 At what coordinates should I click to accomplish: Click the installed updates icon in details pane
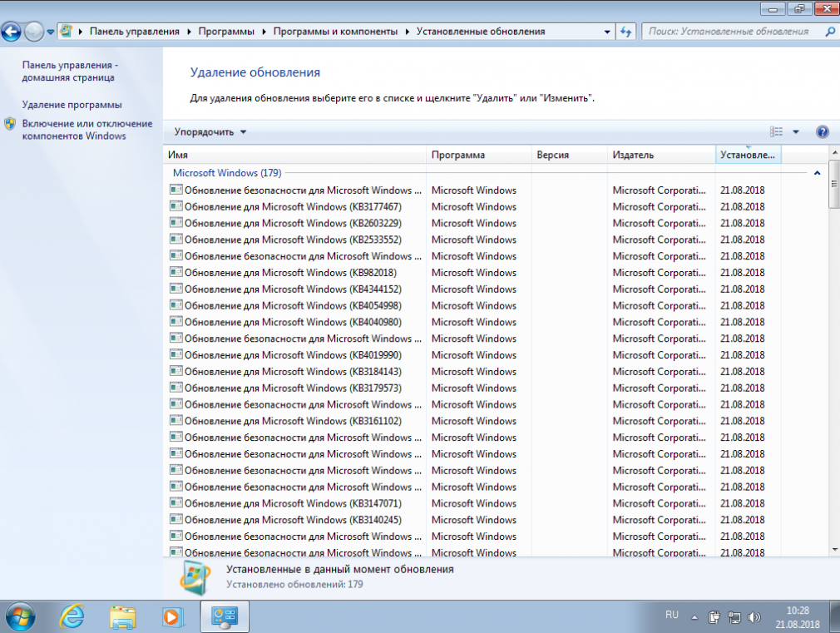click(195, 577)
